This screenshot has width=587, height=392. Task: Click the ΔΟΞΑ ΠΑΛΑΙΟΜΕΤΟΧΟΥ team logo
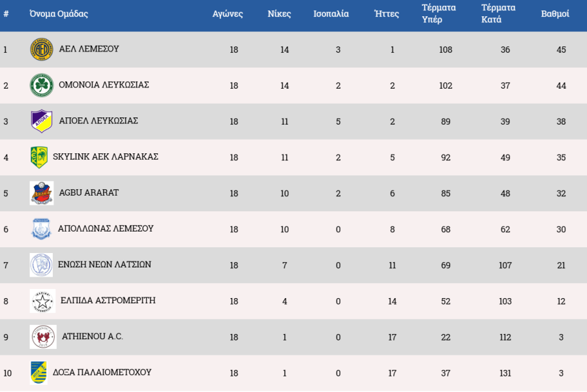pos(38,372)
